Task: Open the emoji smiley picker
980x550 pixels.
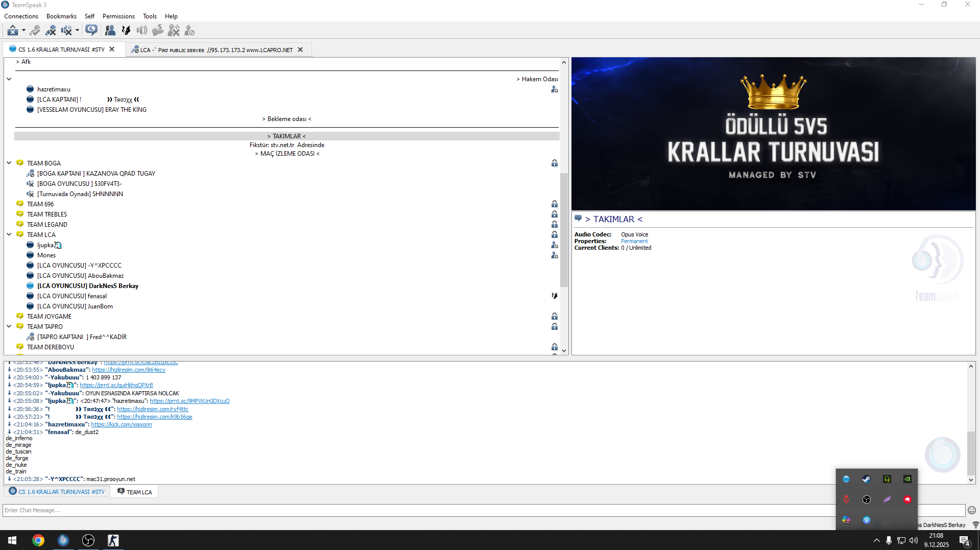Action: coord(971,510)
